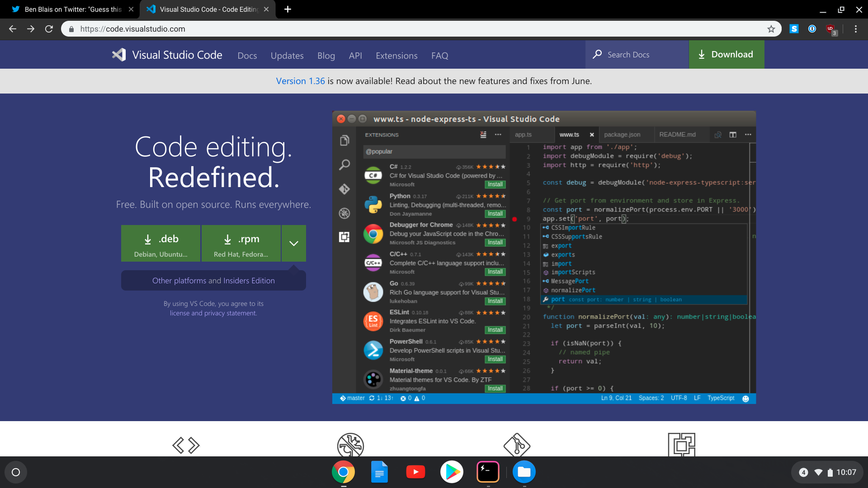
Task: Open the privacy statement link
Action: point(230,313)
